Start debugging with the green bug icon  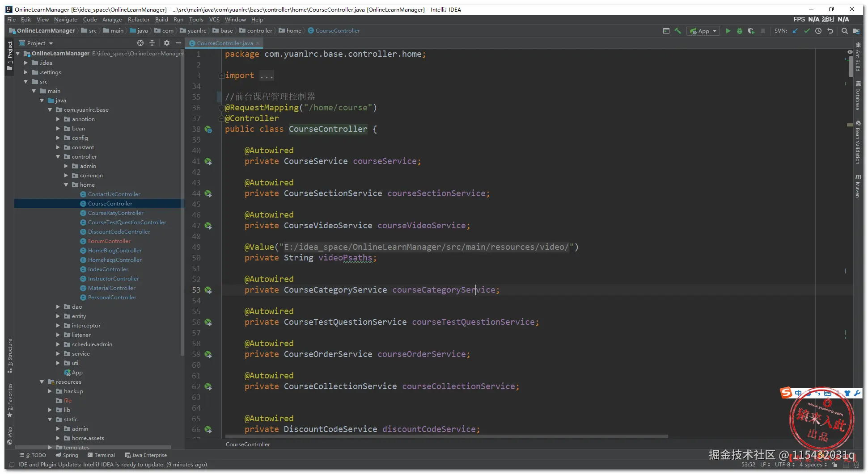point(740,31)
